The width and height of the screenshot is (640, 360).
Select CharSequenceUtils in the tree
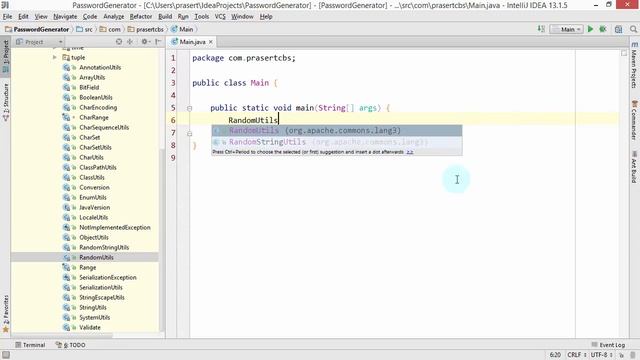point(104,127)
